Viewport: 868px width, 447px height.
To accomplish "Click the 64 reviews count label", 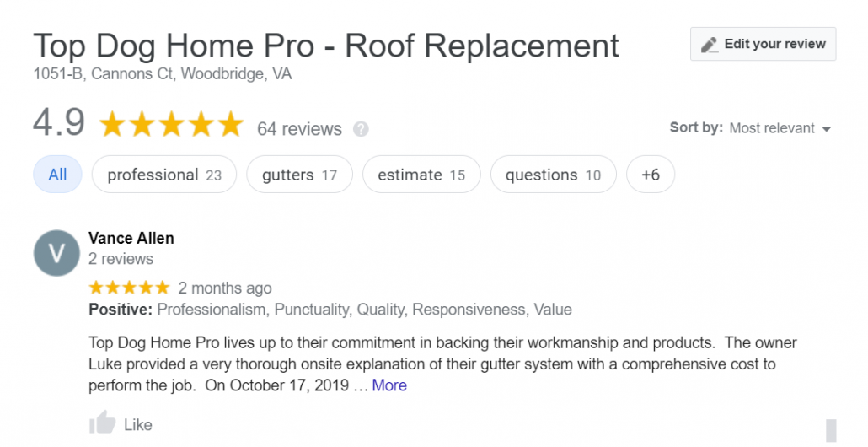I will (x=299, y=129).
